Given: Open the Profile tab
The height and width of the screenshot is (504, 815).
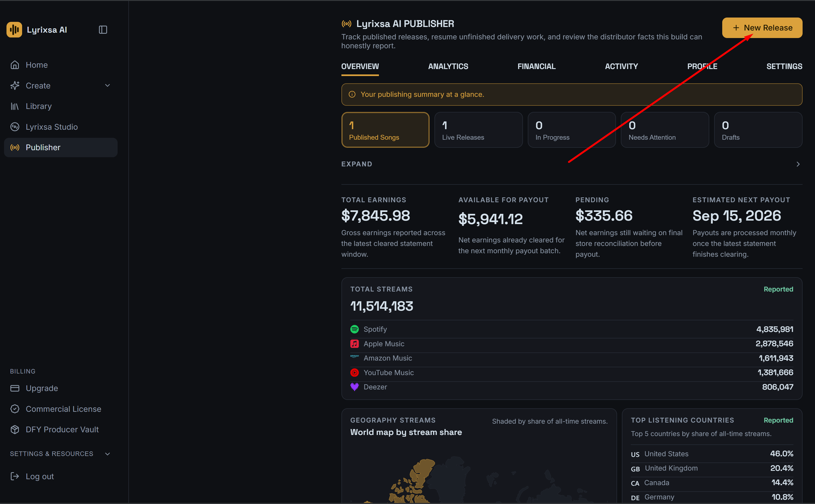Looking at the screenshot, I should pos(702,66).
